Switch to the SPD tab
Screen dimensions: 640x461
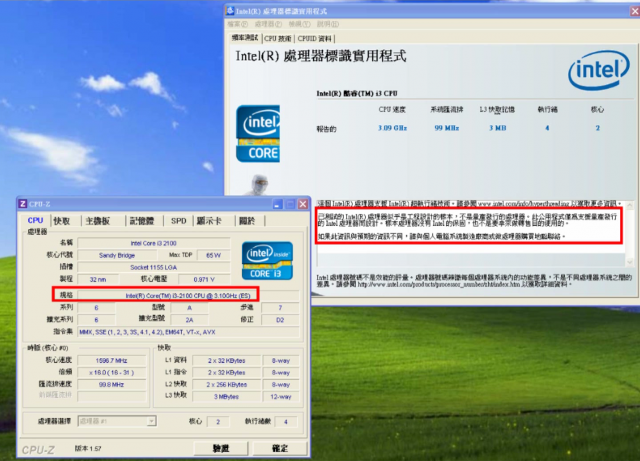(x=178, y=221)
